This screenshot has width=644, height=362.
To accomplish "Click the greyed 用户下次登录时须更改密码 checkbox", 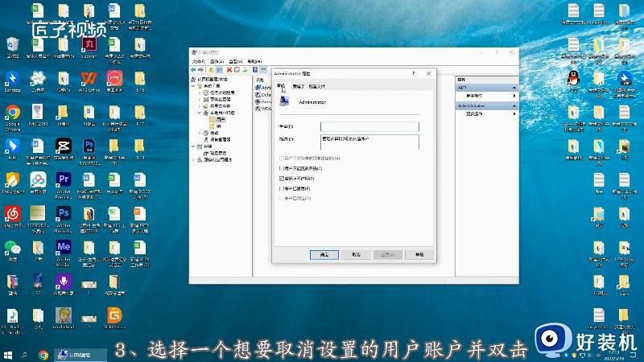I will 282,158.
